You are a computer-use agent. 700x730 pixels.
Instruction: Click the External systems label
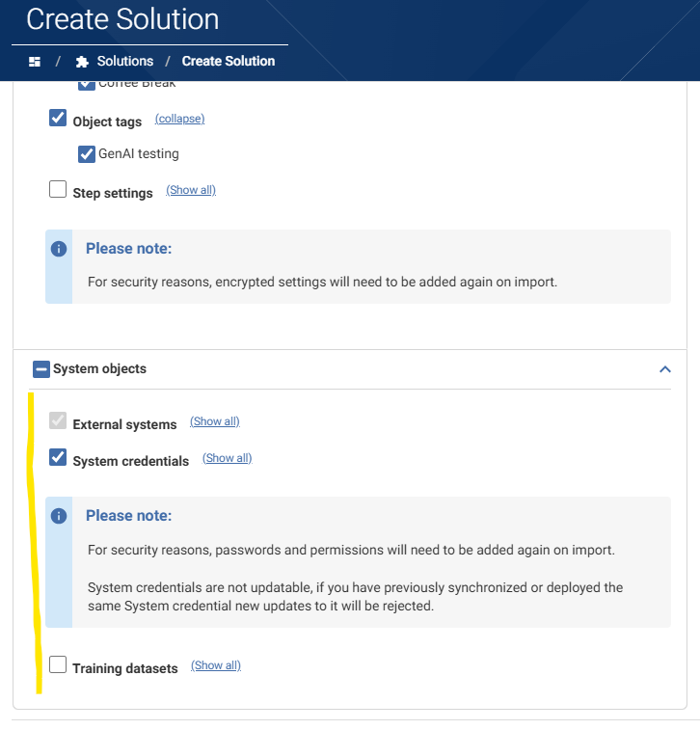point(124,424)
